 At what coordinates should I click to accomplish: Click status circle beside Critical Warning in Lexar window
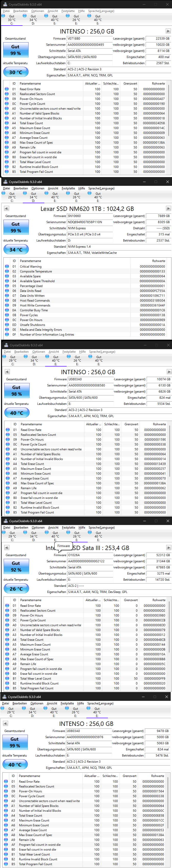7,266
